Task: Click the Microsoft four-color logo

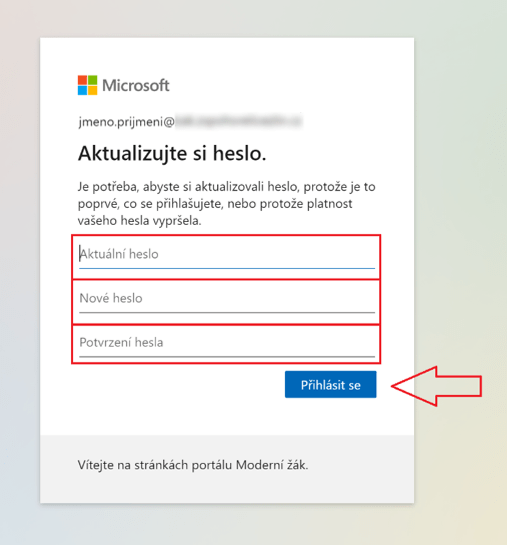Action: coord(87,85)
